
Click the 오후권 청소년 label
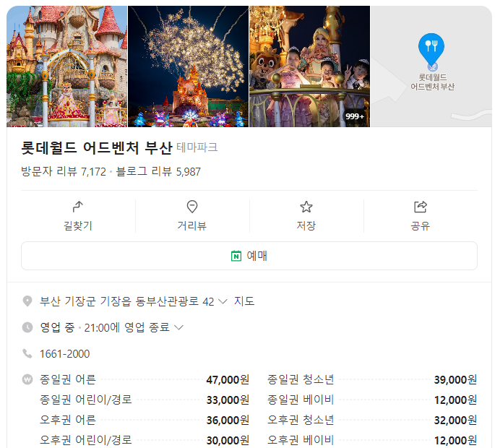click(x=301, y=420)
